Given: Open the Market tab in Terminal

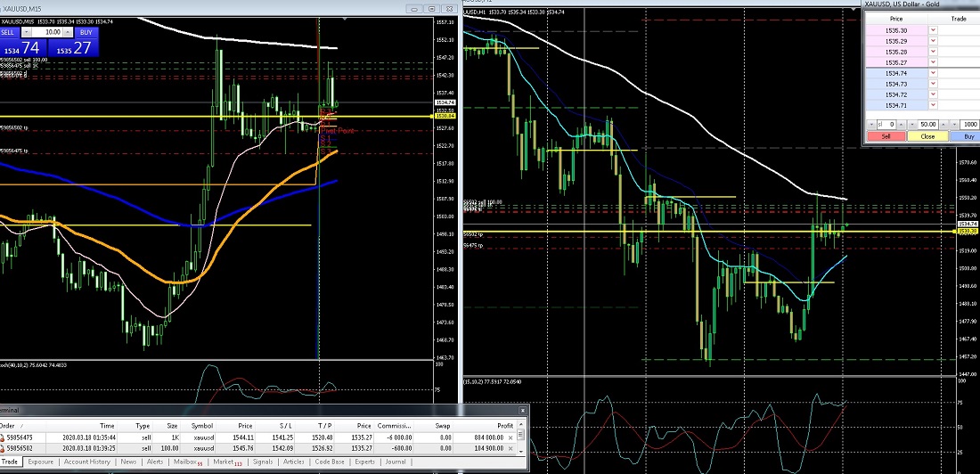Looking at the screenshot, I should coord(227,462).
